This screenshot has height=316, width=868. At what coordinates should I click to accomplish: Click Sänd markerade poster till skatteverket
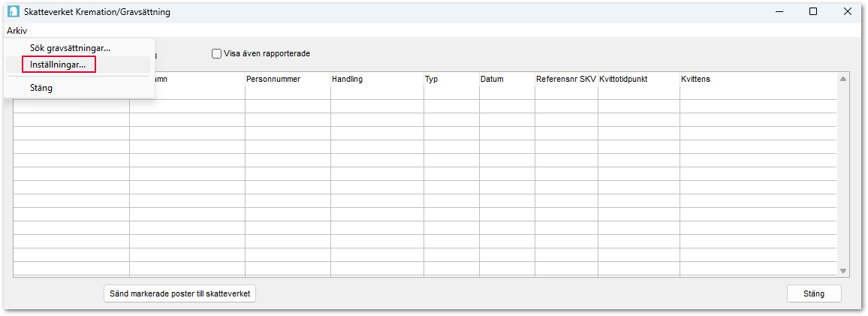(x=179, y=294)
